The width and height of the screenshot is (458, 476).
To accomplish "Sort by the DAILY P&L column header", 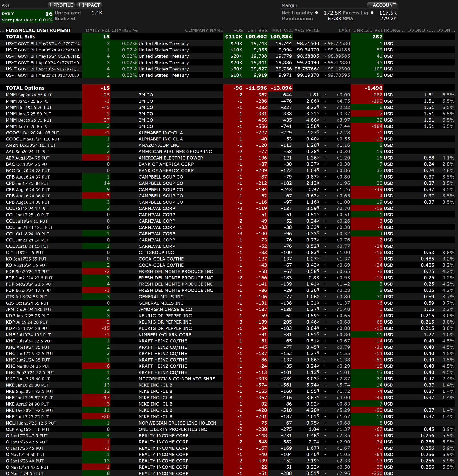I will coord(98,30).
